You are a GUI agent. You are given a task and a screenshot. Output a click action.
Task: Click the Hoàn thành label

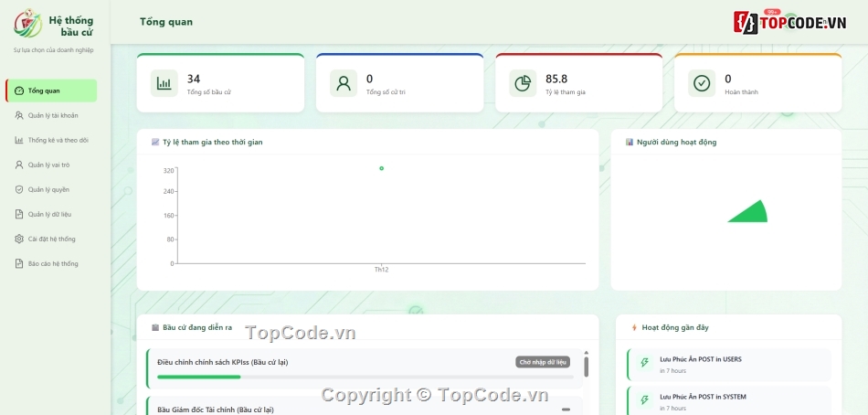(741, 92)
